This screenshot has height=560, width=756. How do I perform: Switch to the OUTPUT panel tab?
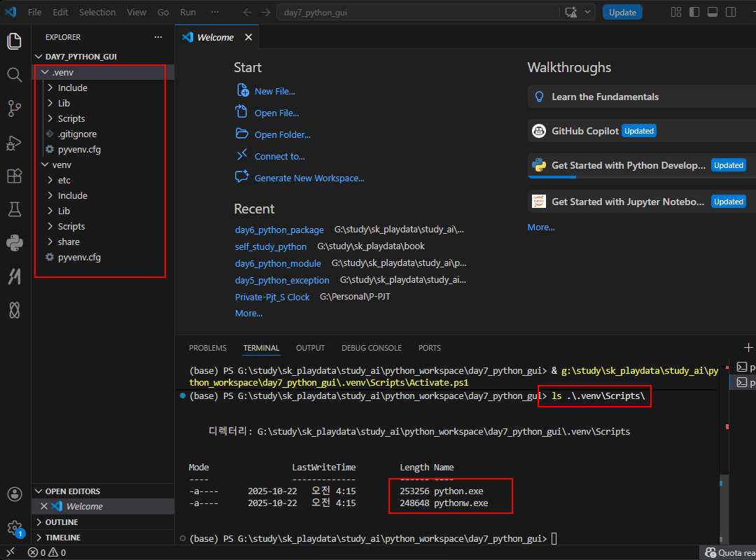(x=311, y=348)
